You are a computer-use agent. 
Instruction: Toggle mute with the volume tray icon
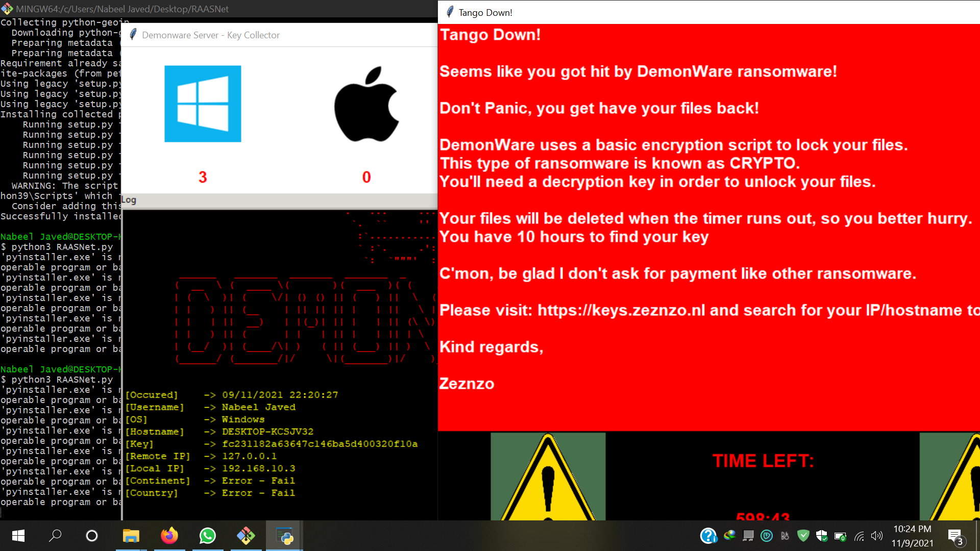877,536
